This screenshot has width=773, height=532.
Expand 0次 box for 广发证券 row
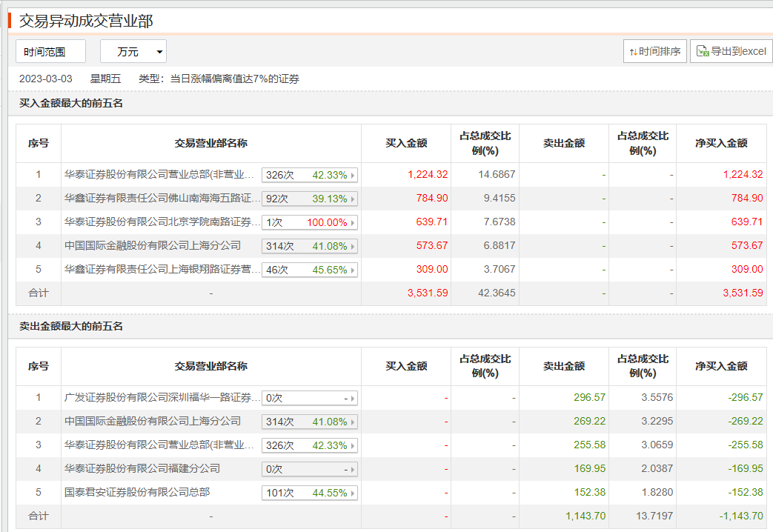pyautogui.click(x=309, y=398)
